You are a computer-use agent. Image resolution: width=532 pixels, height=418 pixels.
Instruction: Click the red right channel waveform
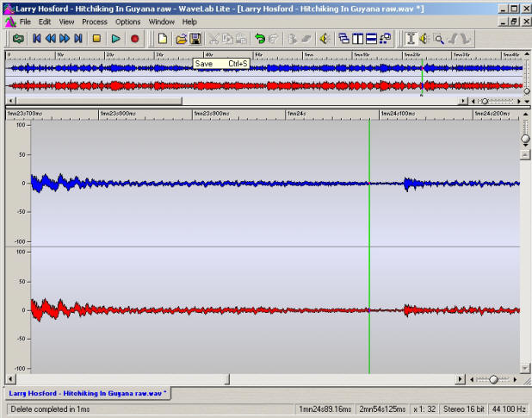pyautogui.click(x=275, y=310)
